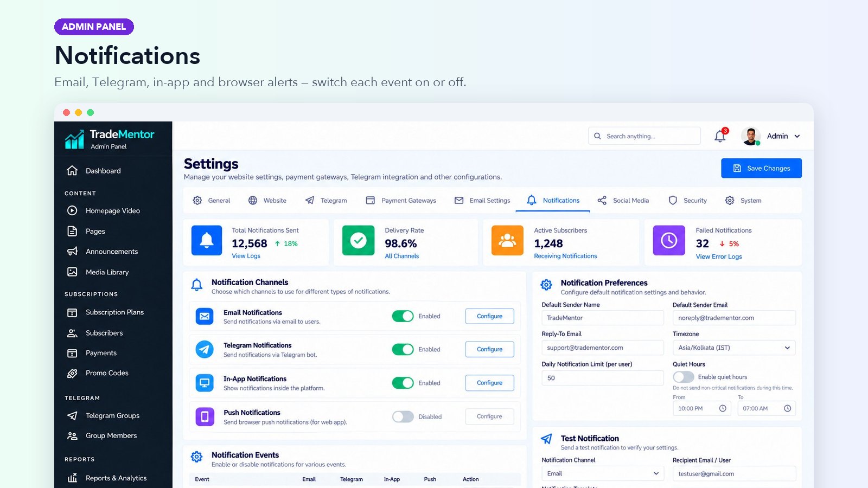Click the Reply-To Email input field
Viewport: 868px width, 488px height.
(603, 348)
